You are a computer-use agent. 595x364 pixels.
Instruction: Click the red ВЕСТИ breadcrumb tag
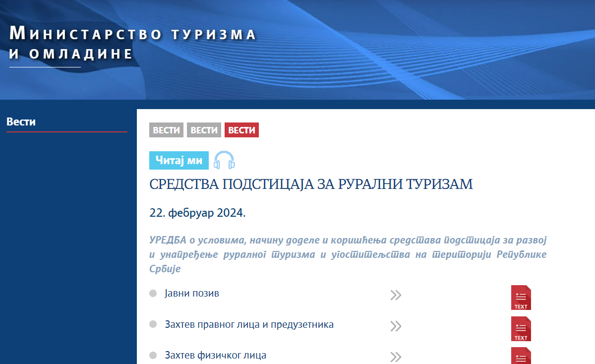point(241,130)
